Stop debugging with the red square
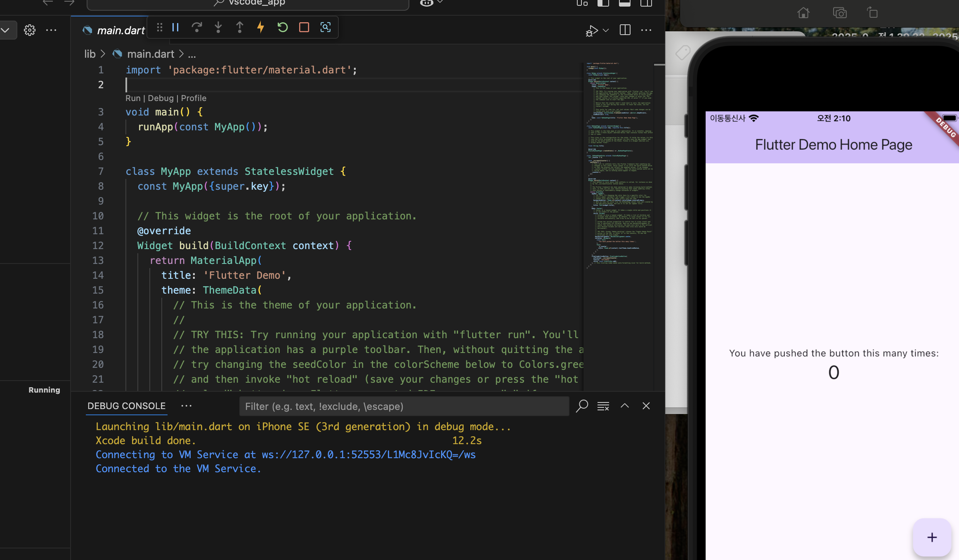Screen dimensions: 959x560 coord(304,28)
